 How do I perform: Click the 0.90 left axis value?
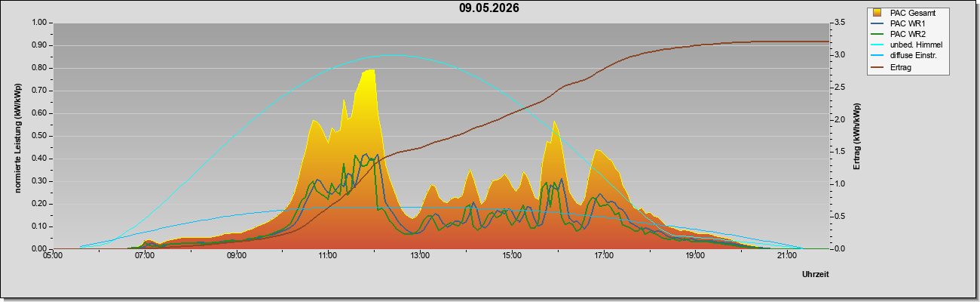(x=39, y=45)
